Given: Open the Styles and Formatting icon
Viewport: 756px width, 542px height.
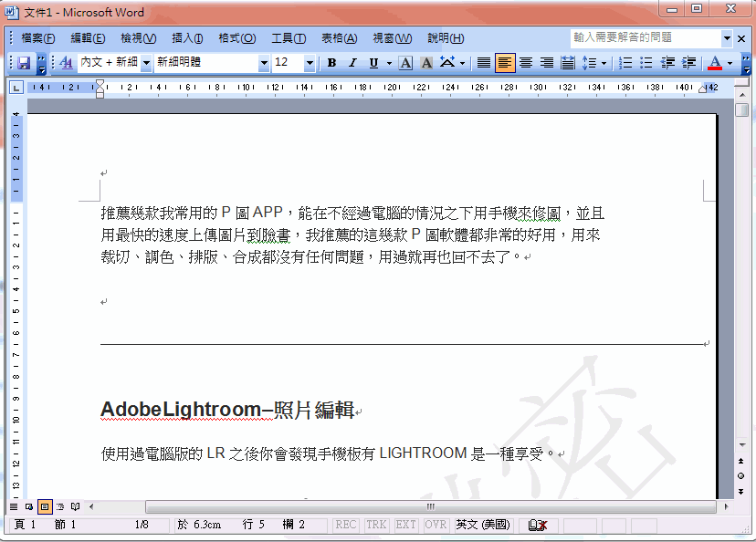Looking at the screenshot, I should point(66,63).
